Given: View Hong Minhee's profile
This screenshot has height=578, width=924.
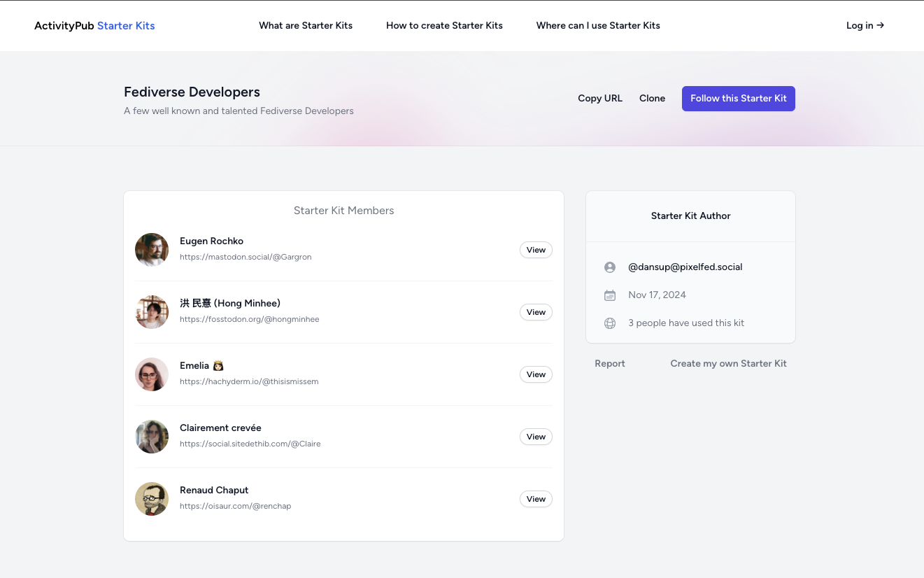Looking at the screenshot, I should (536, 312).
